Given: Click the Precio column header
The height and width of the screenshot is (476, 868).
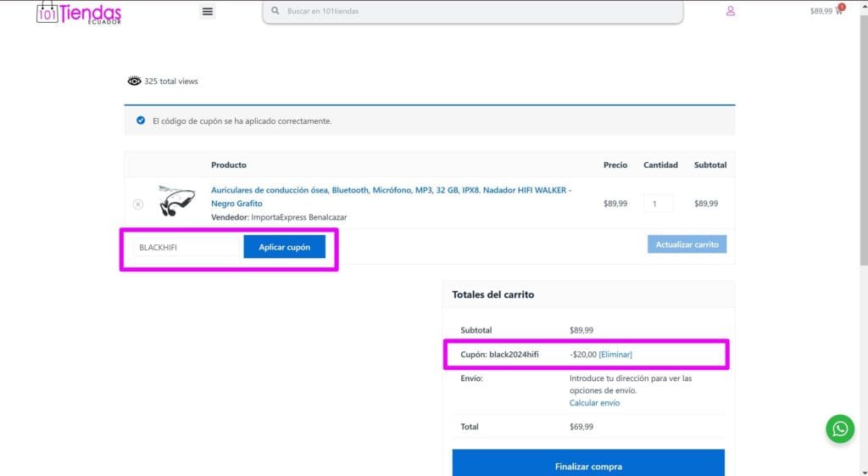Looking at the screenshot, I should coord(615,165).
